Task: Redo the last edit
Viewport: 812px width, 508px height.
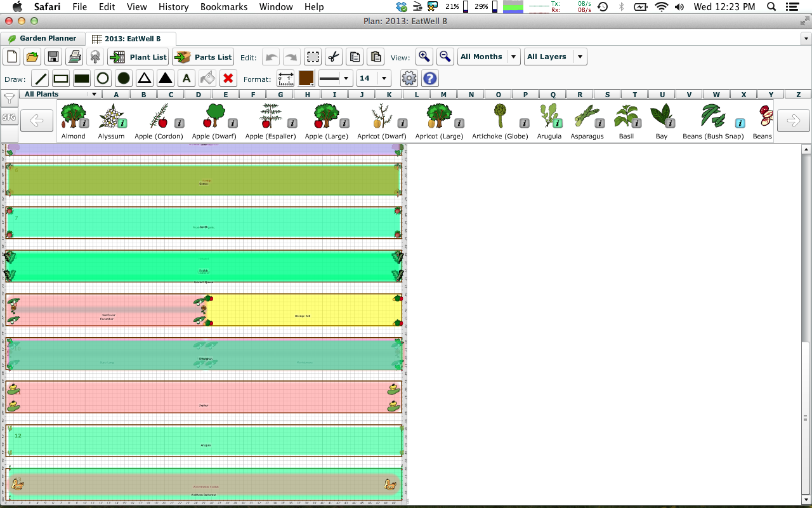Action: point(292,57)
